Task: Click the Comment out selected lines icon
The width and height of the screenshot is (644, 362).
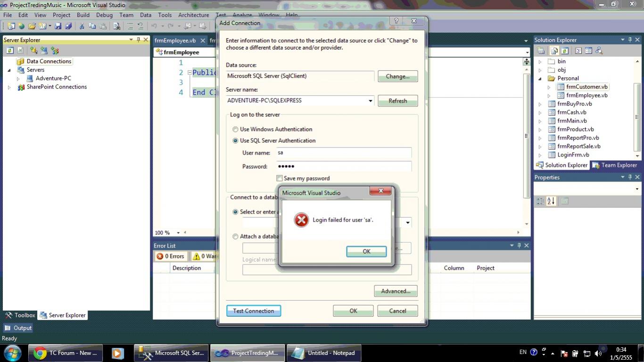Action: 130,26
